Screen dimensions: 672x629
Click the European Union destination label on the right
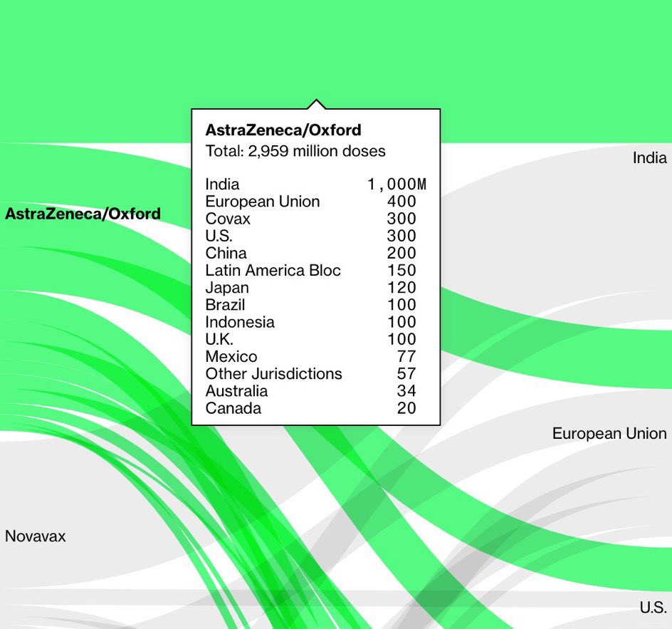click(x=609, y=433)
